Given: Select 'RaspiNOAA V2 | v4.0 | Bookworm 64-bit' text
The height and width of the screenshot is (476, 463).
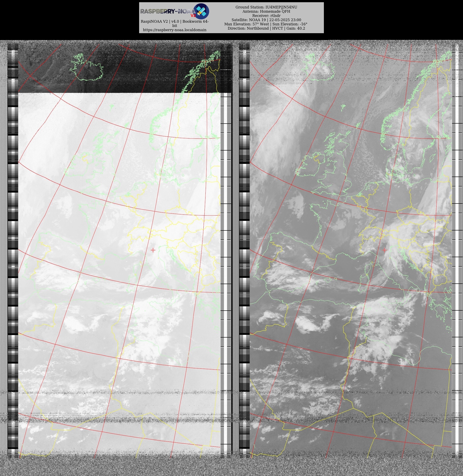Looking at the screenshot, I should click(175, 23).
